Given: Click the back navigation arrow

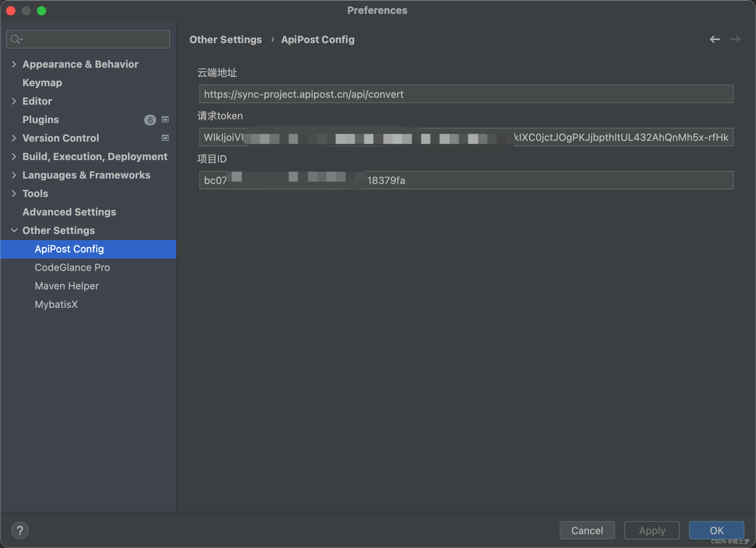Looking at the screenshot, I should click(x=714, y=39).
